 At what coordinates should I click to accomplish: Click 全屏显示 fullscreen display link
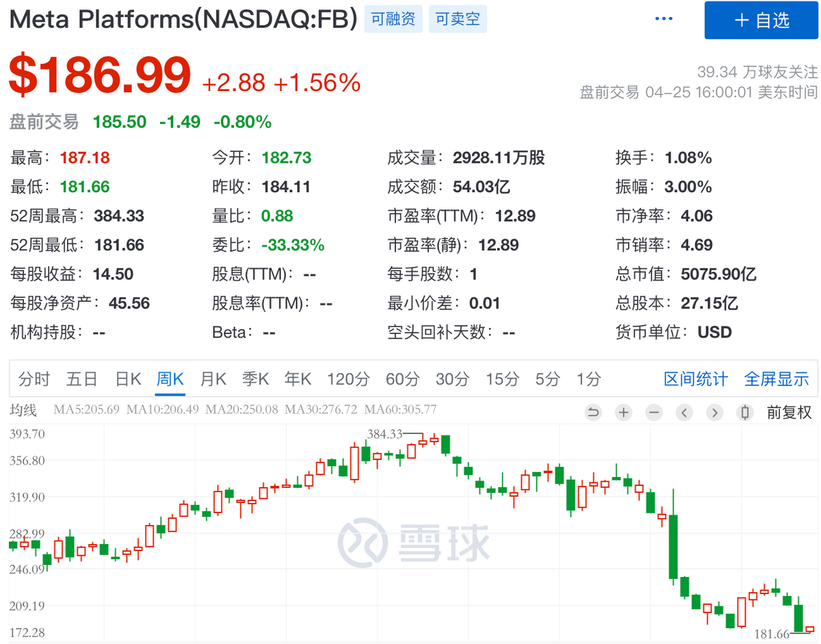(777, 379)
